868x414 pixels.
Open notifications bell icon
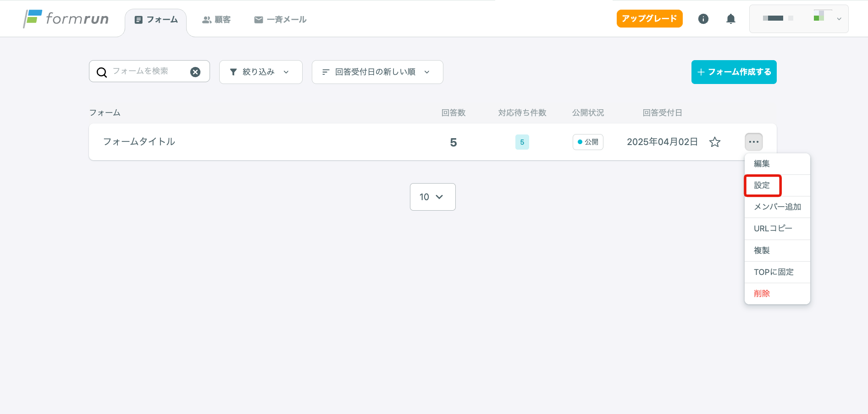pos(731,19)
